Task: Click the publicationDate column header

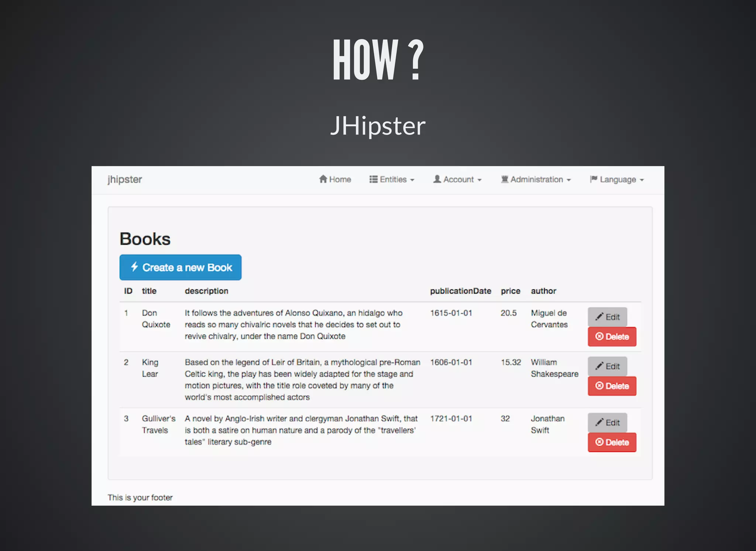Action: coord(460,291)
